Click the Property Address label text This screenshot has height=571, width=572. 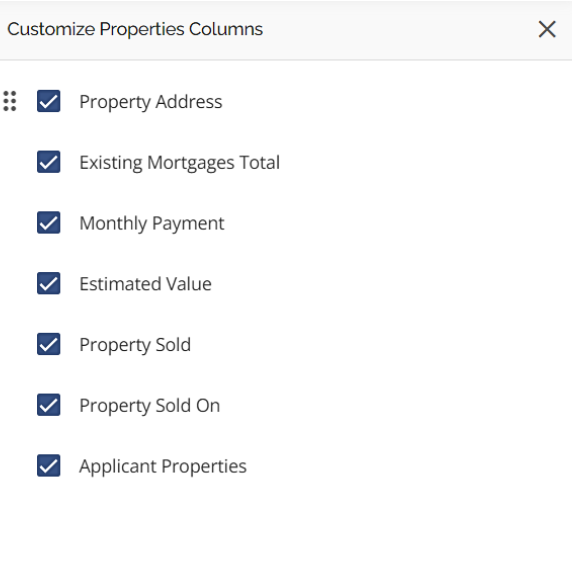(x=151, y=102)
